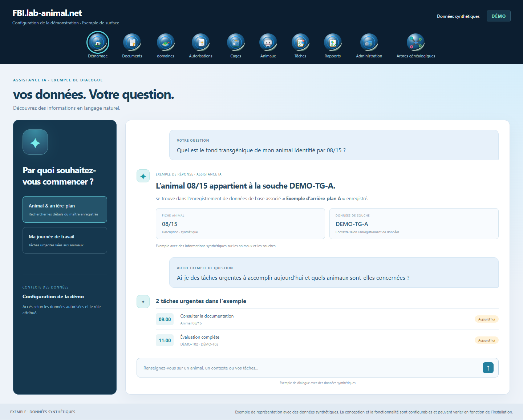
Task: Open the Animaux icon
Action: pyautogui.click(x=268, y=42)
